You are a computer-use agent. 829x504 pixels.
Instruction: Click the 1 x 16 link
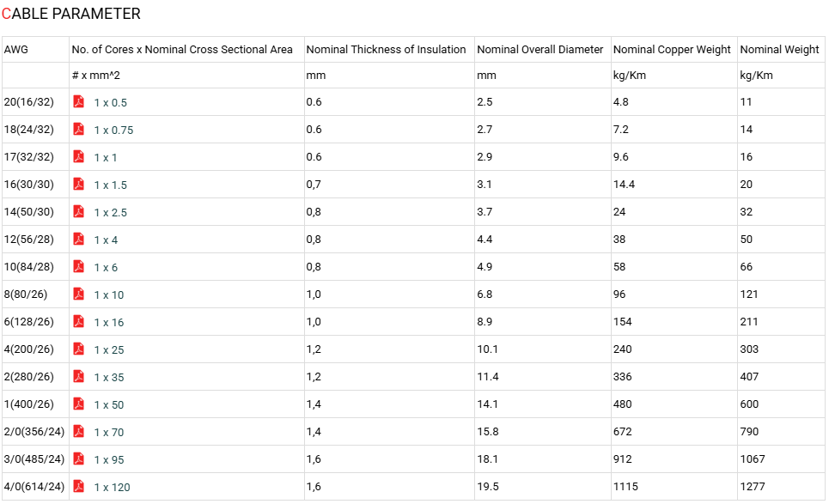pyautogui.click(x=109, y=322)
